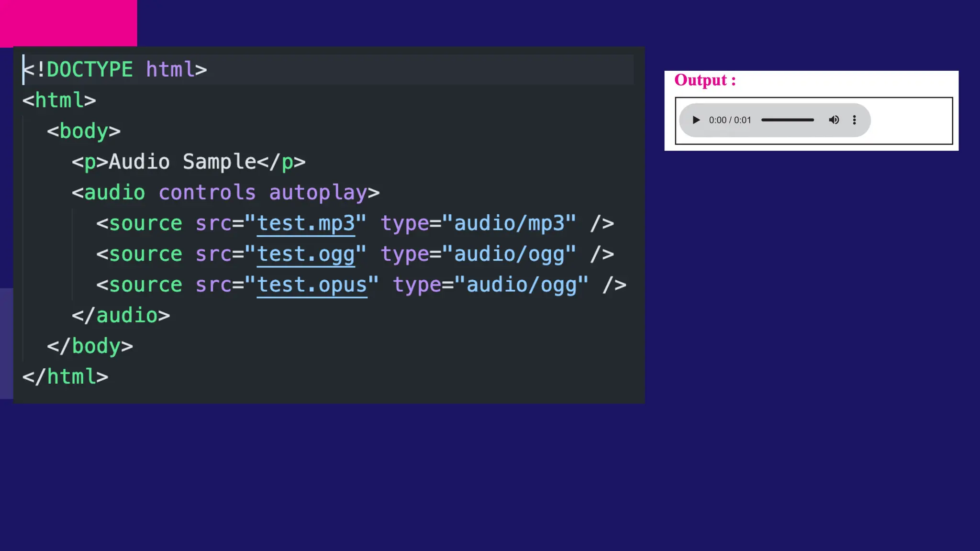Click the closing html tag at the bottom
Image resolution: width=980 pixels, height=551 pixels.
[x=65, y=377]
